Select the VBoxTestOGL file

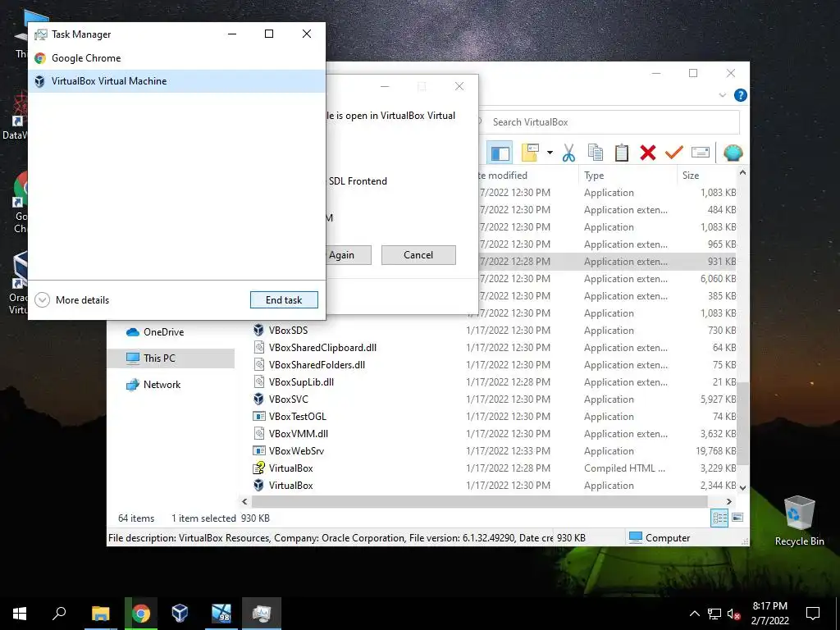[x=297, y=416]
